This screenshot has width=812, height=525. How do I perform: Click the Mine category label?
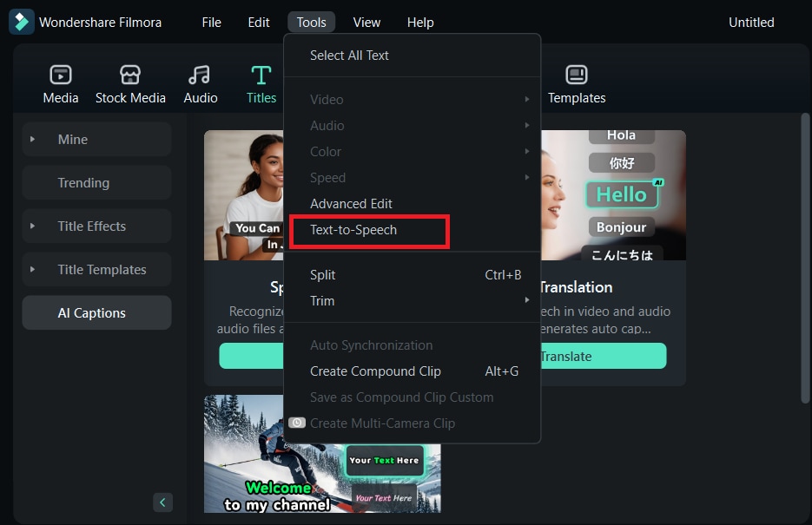(72, 139)
